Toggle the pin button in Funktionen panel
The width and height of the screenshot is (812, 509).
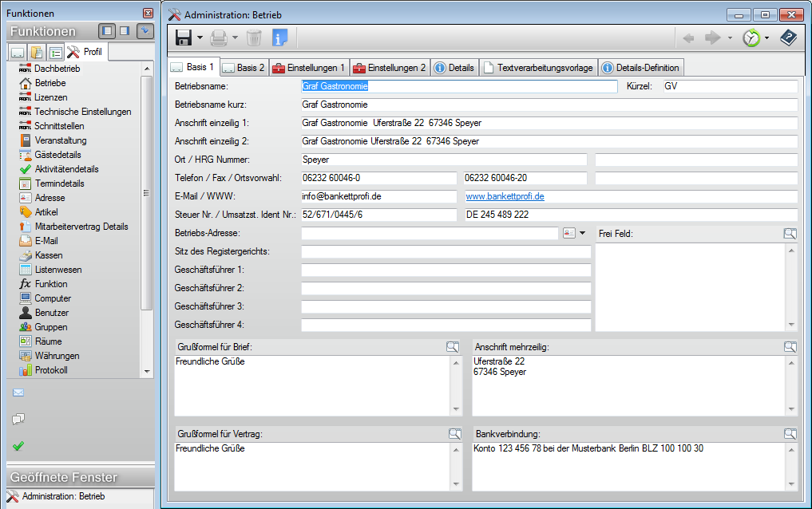pos(145,31)
